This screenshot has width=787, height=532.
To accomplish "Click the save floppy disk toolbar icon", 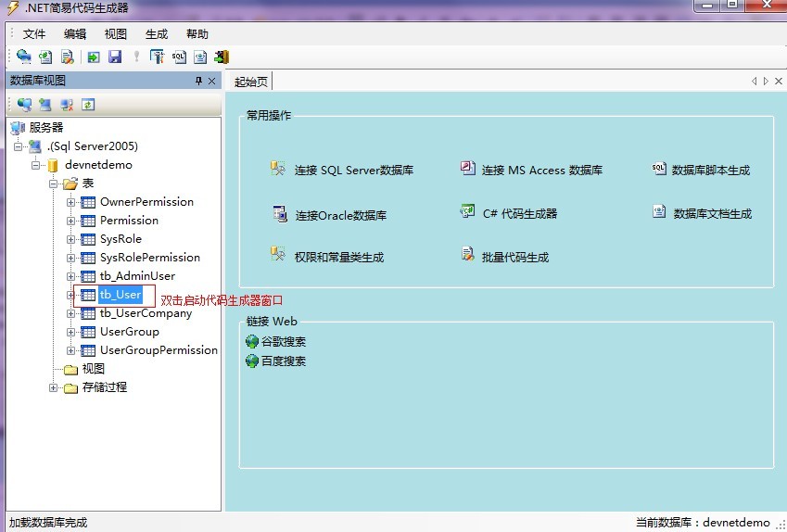I will pos(115,57).
